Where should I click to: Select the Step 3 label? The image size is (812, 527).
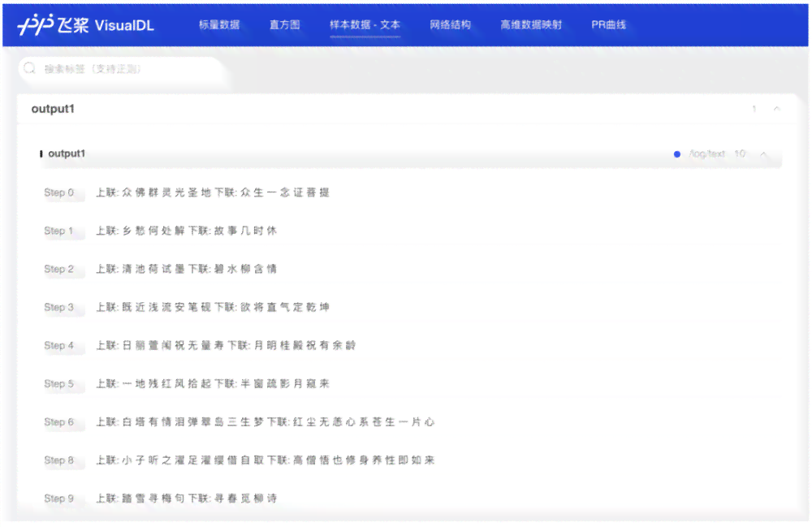[59, 308]
